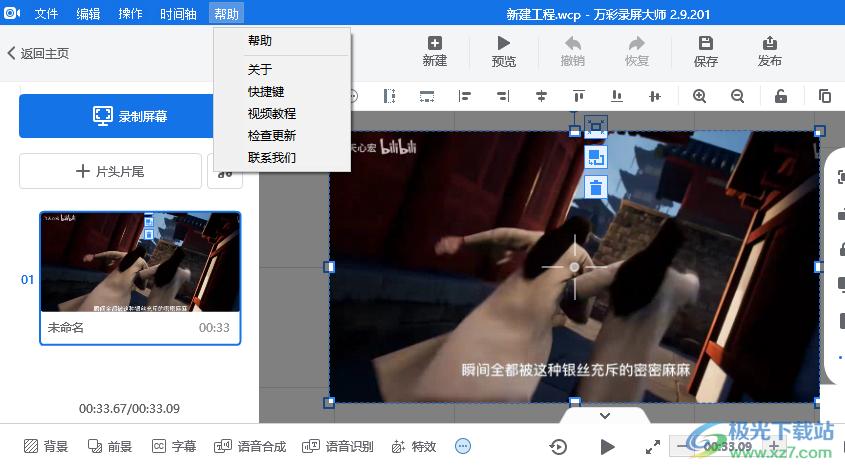Click the record screen button

click(x=130, y=116)
